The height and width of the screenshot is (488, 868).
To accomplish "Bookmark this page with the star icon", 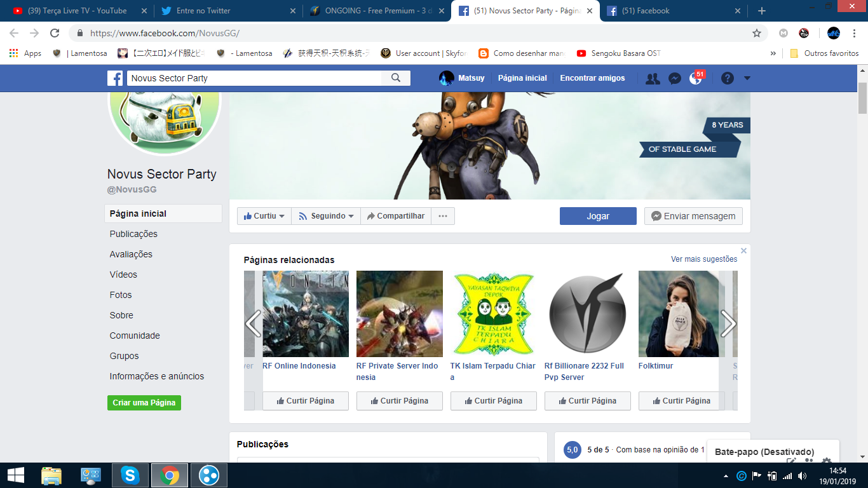I will (x=756, y=33).
